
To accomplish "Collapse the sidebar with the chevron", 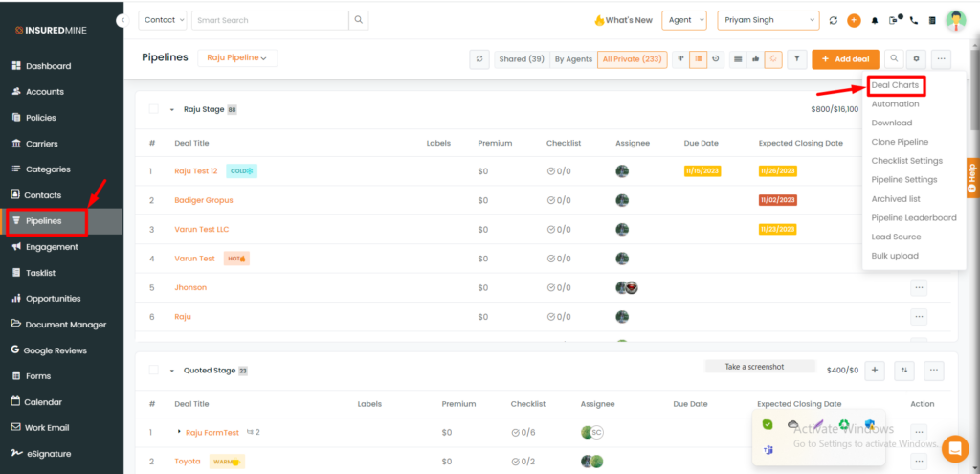I will pos(122,21).
